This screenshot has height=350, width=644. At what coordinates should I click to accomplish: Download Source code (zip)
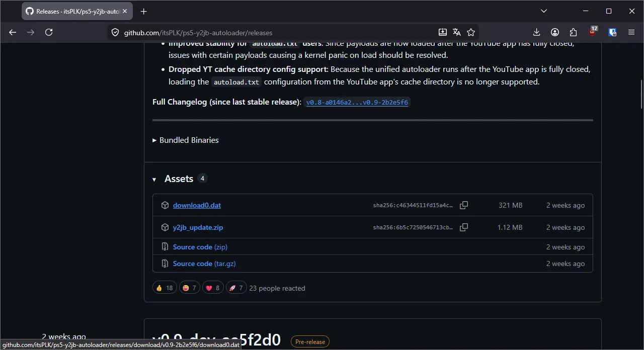tap(200, 247)
